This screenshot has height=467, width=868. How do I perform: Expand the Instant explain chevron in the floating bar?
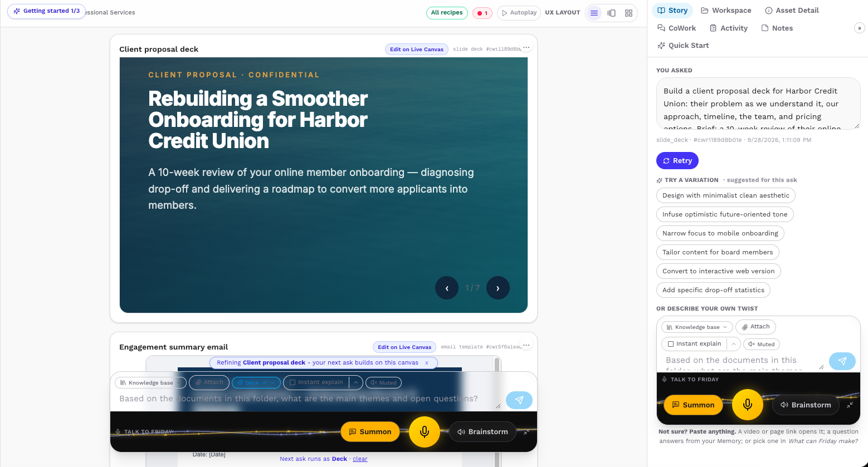(356, 382)
